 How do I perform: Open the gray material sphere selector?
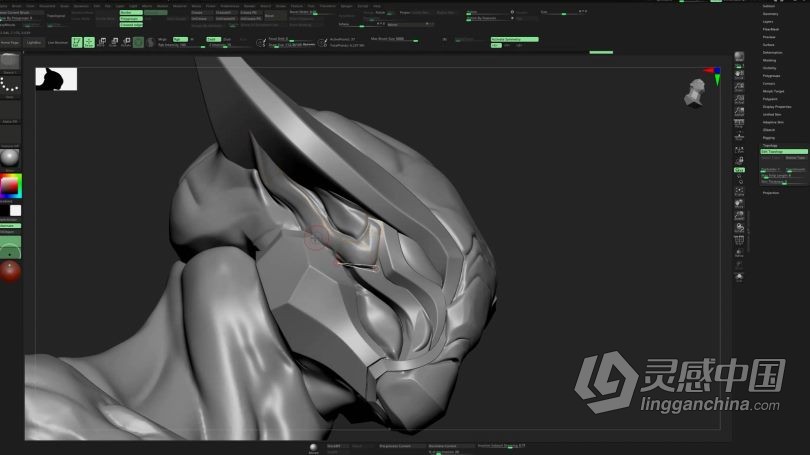click(x=10, y=159)
